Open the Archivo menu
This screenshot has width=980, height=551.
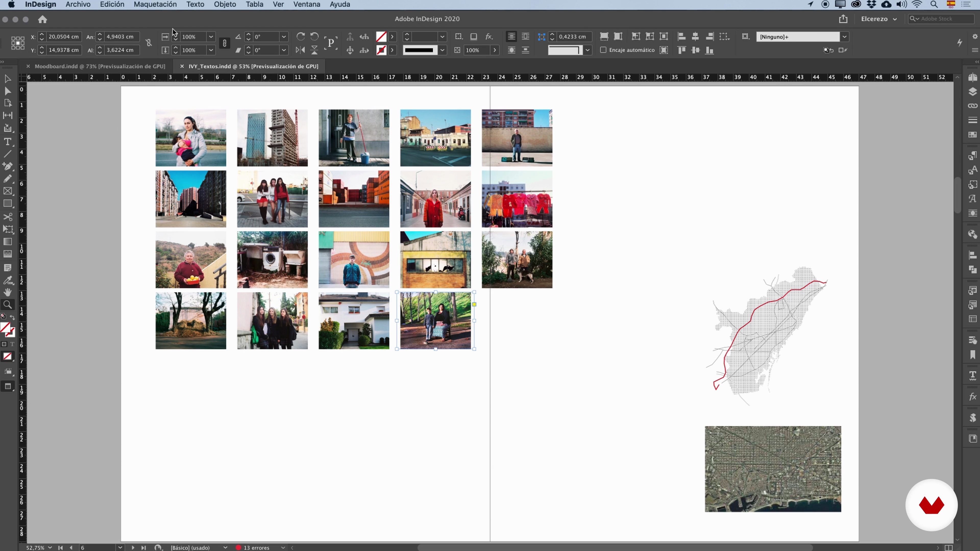click(78, 4)
